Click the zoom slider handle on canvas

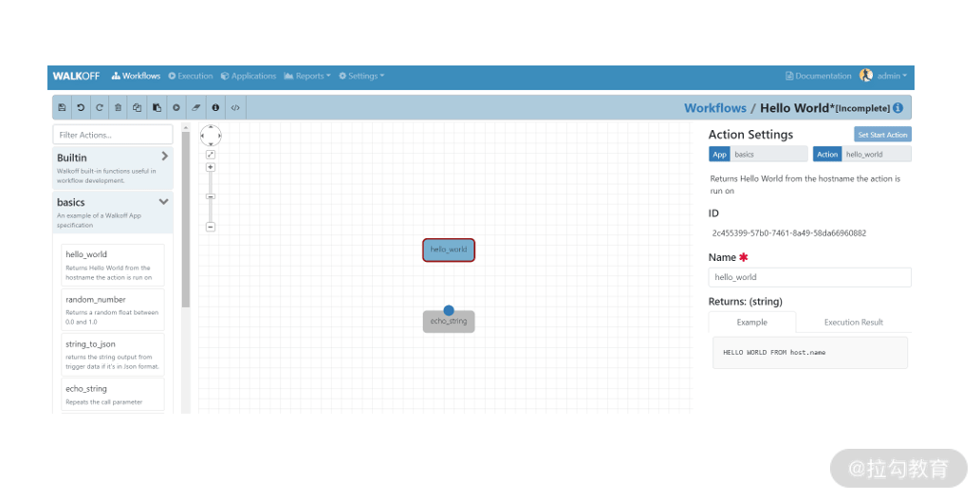(x=211, y=196)
